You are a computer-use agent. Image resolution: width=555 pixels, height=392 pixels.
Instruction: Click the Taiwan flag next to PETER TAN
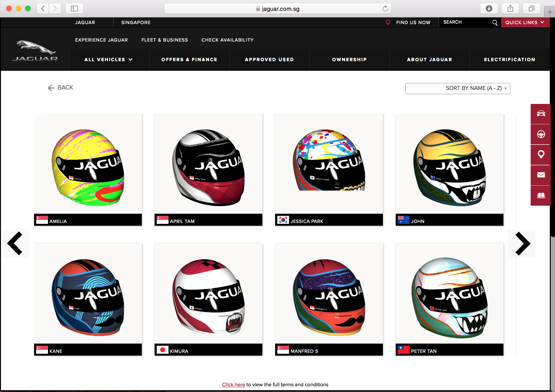(x=404, y=349)
